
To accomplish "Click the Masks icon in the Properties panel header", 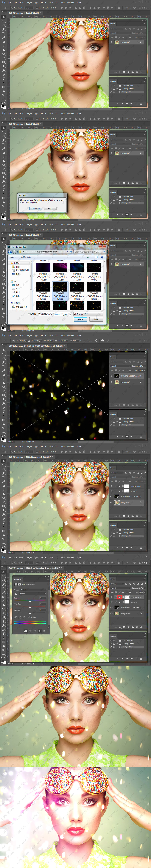I will [x=20, y=584].
